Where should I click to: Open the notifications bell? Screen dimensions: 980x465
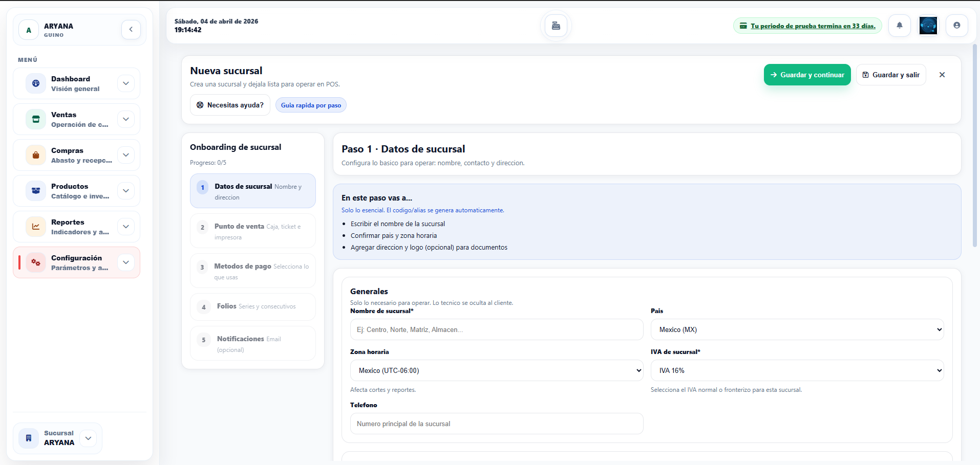point(899,26)
